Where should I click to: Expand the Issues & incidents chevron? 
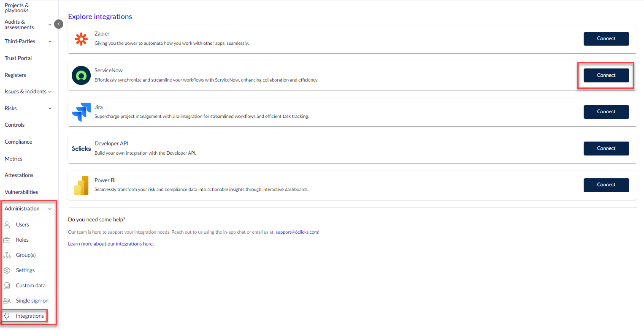(50, 92)
